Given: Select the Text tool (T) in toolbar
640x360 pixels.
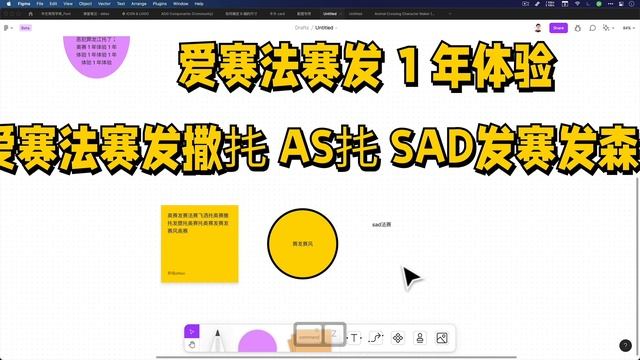Looking at the screenshot, I should 354,338.
